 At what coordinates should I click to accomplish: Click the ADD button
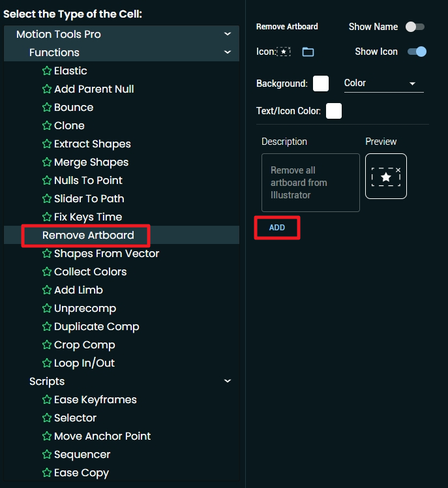click(x=277, y=228)
